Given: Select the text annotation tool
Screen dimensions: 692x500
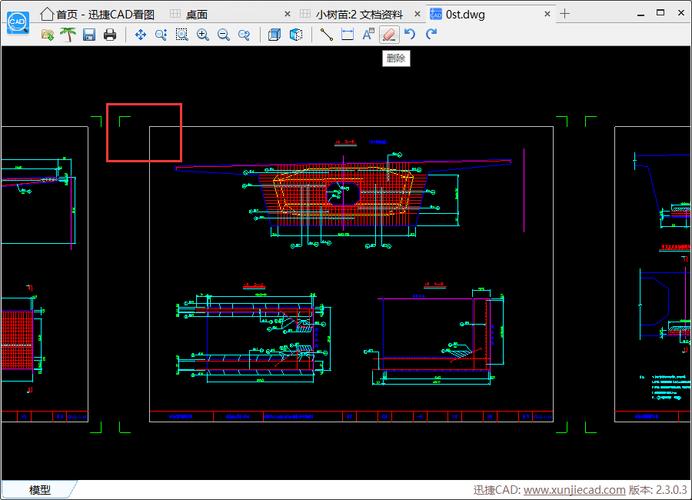Looking at the screenshot, I should point(368,34).
